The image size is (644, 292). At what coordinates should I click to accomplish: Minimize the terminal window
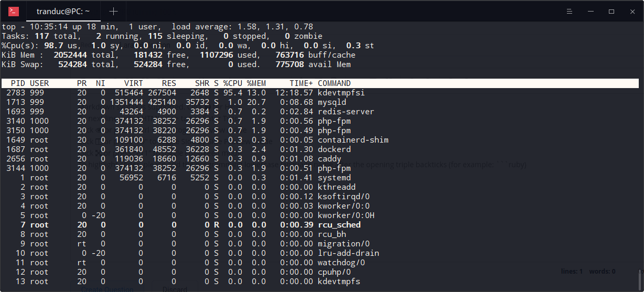pyautogui.click(x=591, y=12)
